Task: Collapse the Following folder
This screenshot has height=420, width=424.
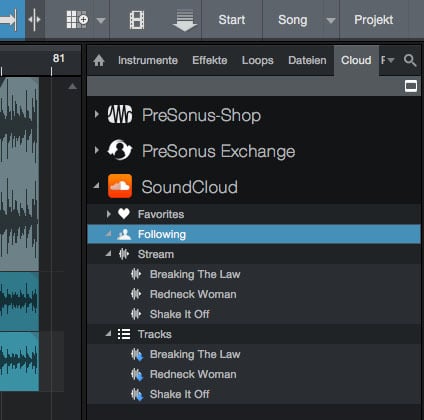Action: 108,234
